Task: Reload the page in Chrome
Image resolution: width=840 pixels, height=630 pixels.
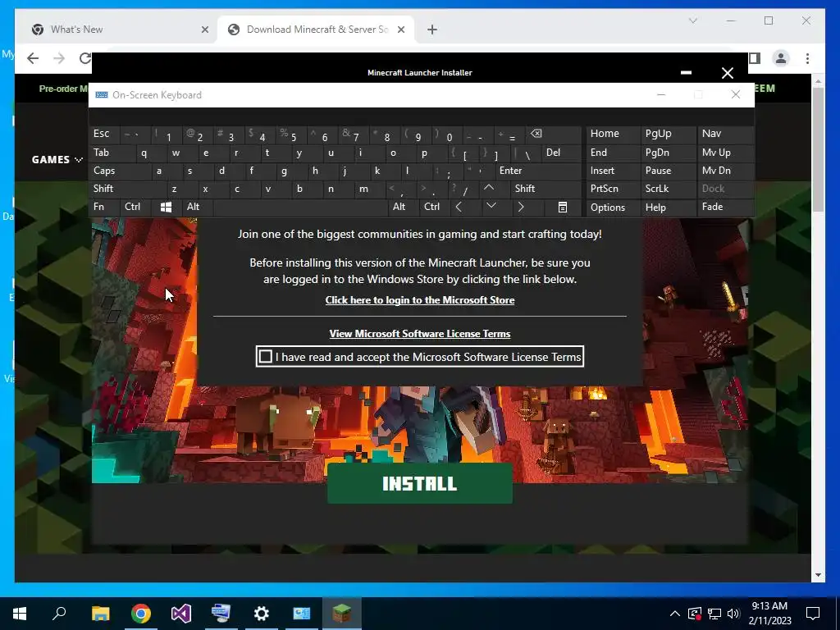Action: pyautogui.click(x=84, y=58)
